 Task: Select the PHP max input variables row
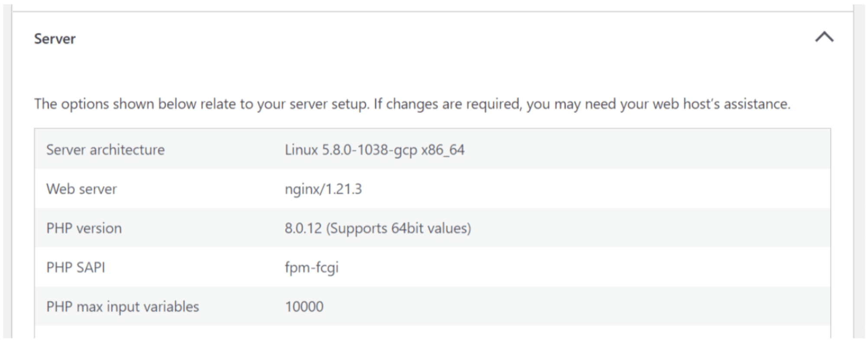coord(123,307)
